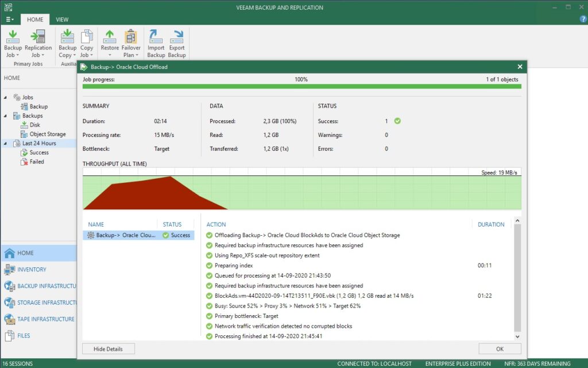Screen dimensions: 588x368
Task: Click the action log scrollbar thumb
Action: tap(517, 278)
